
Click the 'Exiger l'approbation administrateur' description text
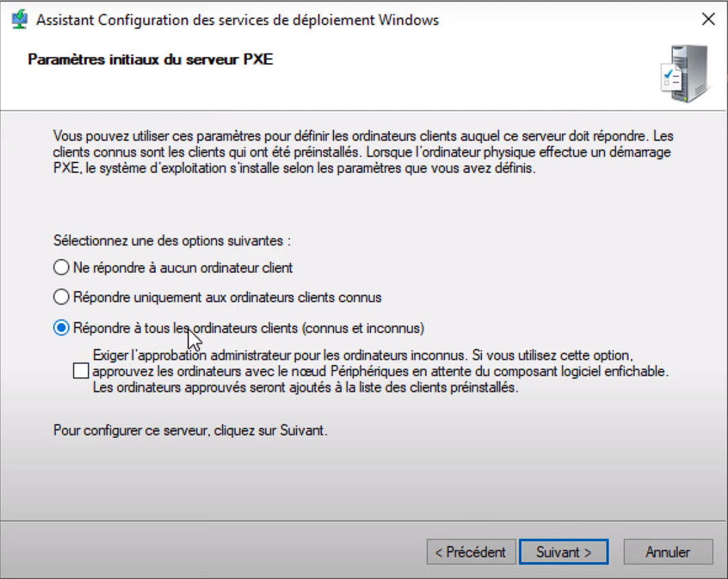pos(380,371)
